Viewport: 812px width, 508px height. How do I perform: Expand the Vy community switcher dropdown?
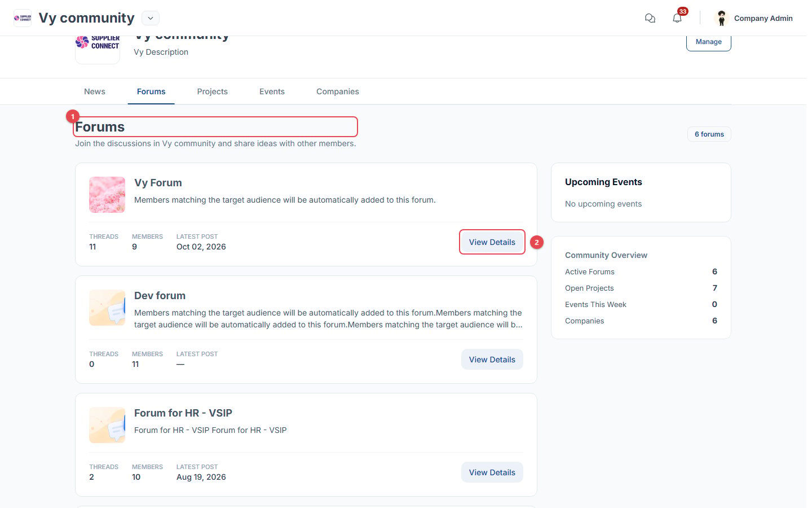(x=151, y=18)
